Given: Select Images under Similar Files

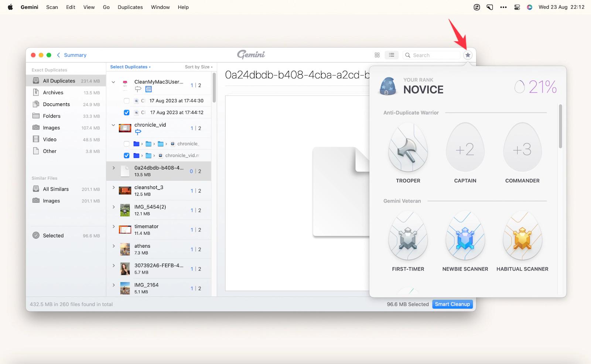Looking at the screenshot, I should coord(66,201).
